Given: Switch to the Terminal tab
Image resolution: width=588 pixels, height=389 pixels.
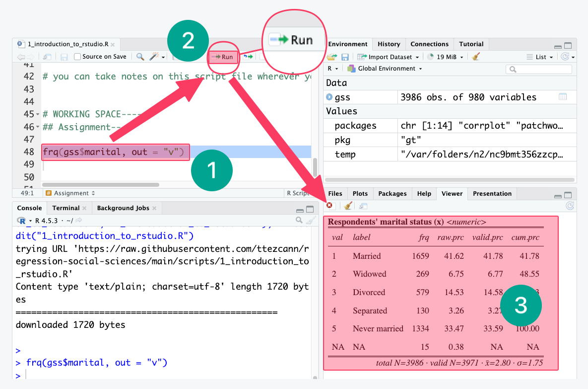Looking at the screenshot, I should (x=65, y=208).
